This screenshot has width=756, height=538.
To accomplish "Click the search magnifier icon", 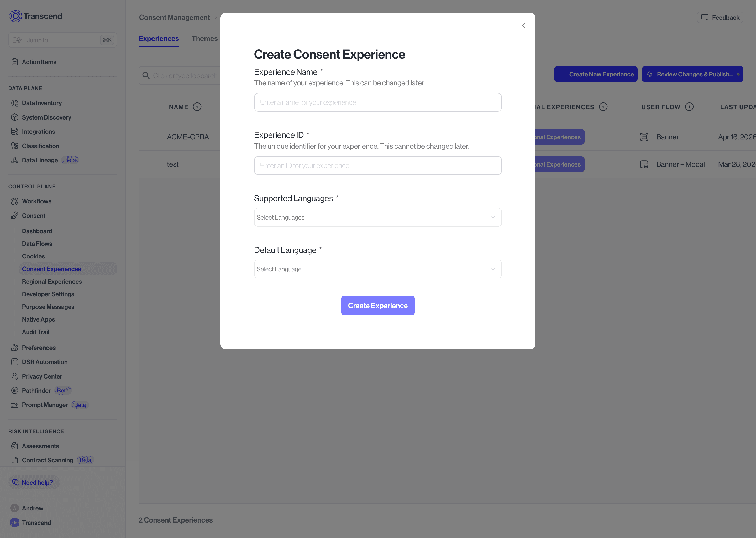I will pyautogui.click(x=146, y=76).
